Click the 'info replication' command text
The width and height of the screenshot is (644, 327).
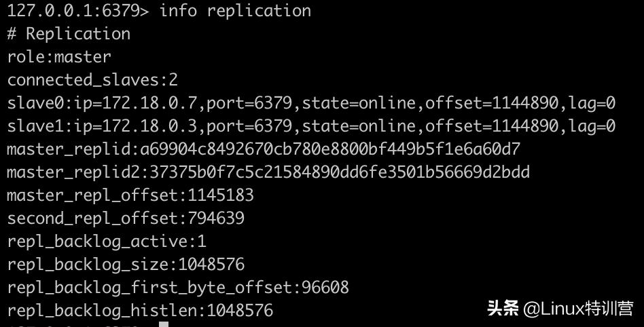point(234,11)
